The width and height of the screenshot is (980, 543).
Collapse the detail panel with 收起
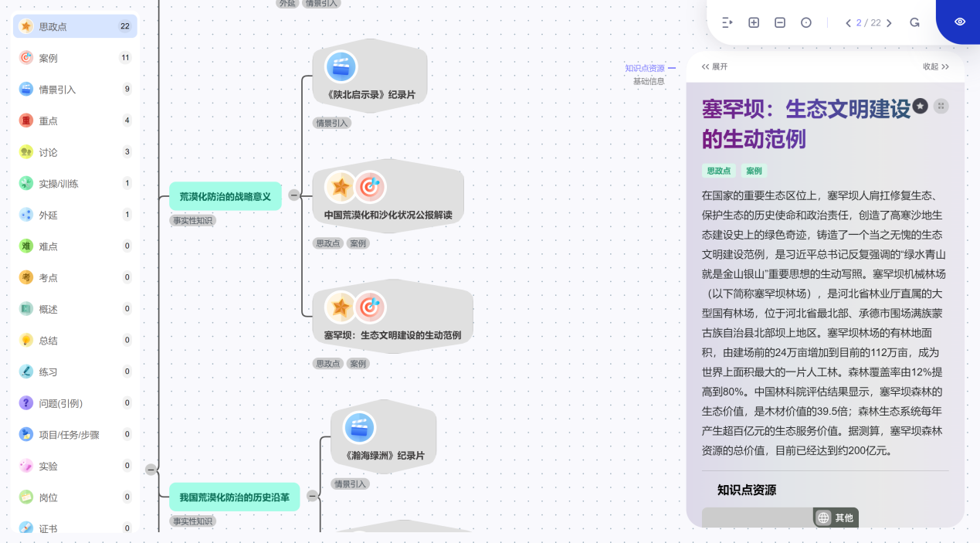coord(935,67)
